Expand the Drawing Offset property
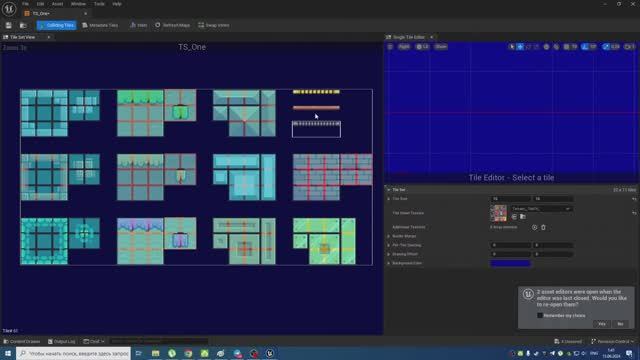 tap(389, 254)
